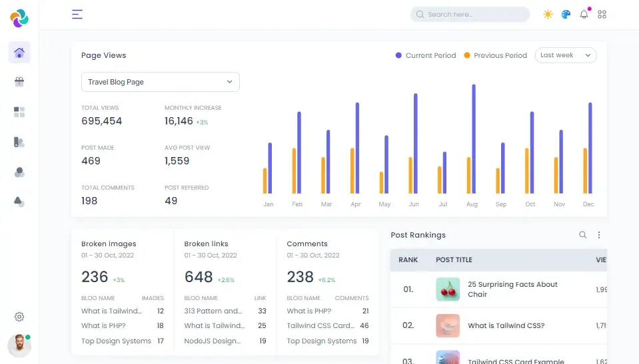Click the Comments count 238
The height and width of the screenshot is (364, 639).
click(x=301, y=277)
